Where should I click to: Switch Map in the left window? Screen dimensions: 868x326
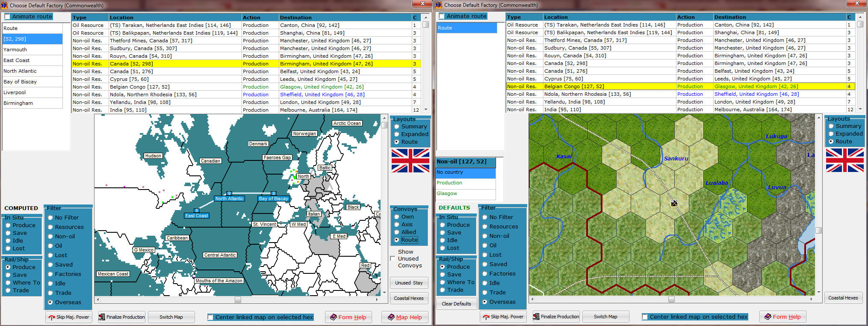click(171, 317)
